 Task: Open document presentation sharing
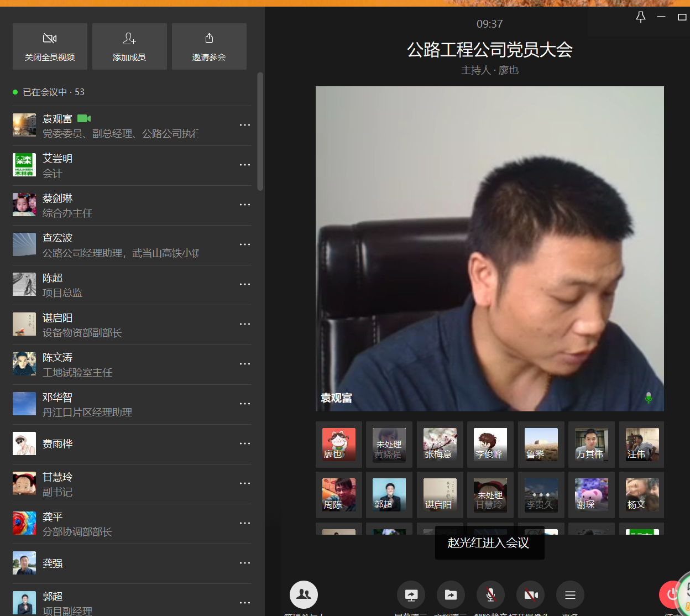451,595
